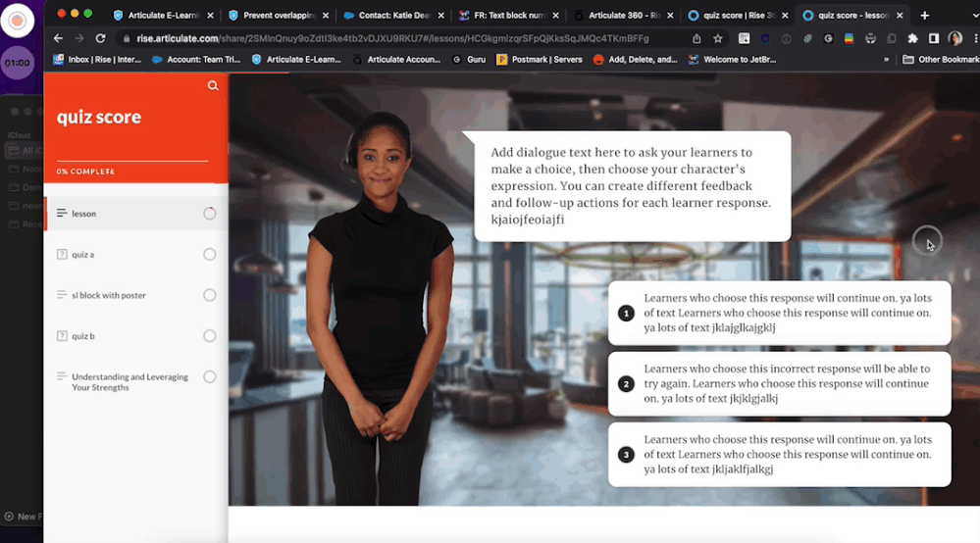The width and height of the screenshot is (980, 543).
Task: Open the QR code extension icon
Action: point(744,38)
